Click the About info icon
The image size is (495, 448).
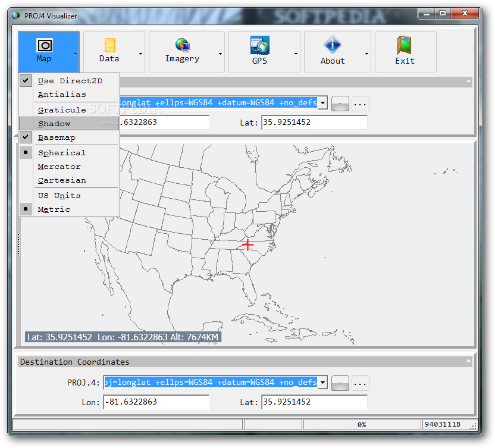click(332, 45)
